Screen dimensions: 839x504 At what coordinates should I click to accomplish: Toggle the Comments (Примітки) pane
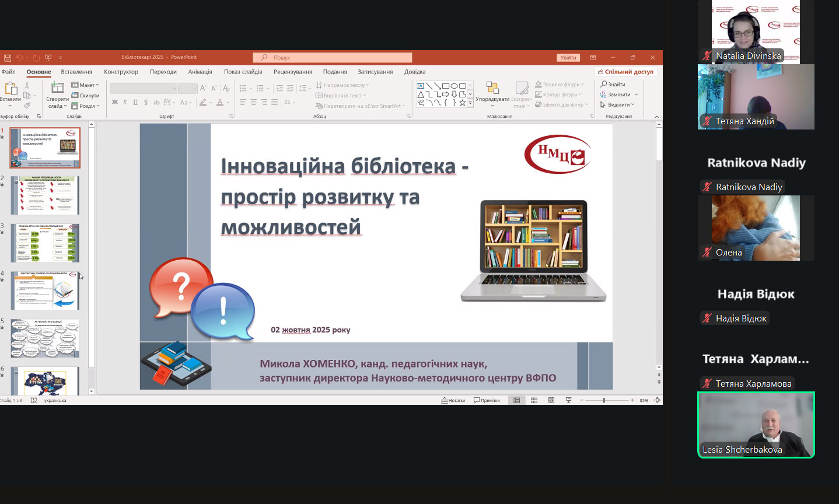pos(487,400)
